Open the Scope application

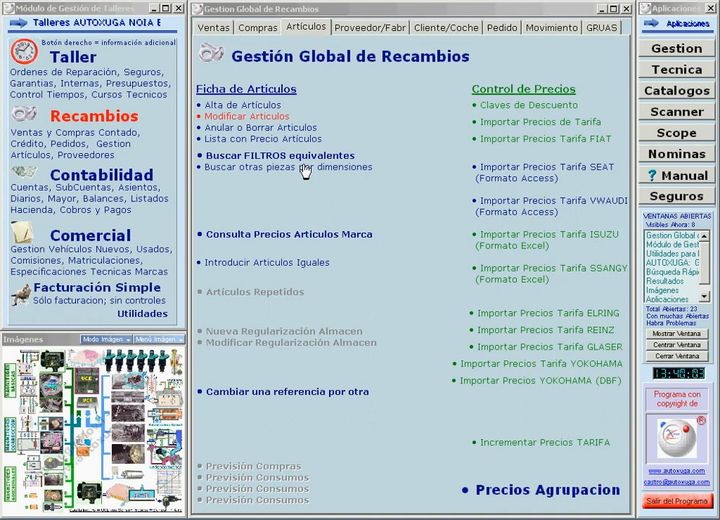point(676,133)
